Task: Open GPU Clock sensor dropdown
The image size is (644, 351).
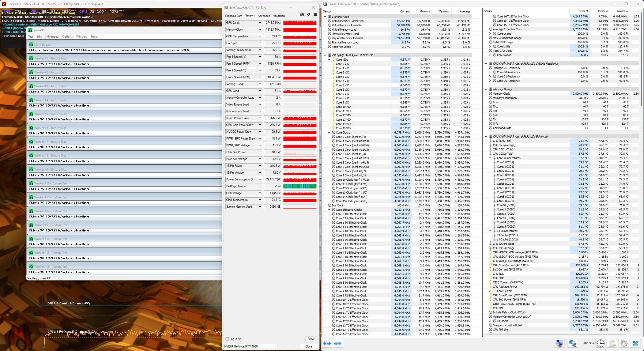Action: tap(260, 23)
